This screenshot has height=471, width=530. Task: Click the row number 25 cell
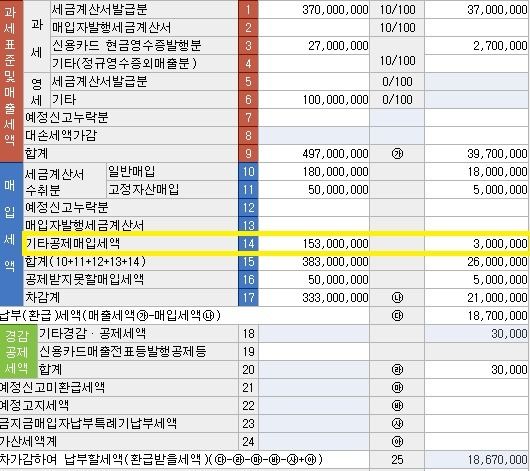tap(397, 460)
